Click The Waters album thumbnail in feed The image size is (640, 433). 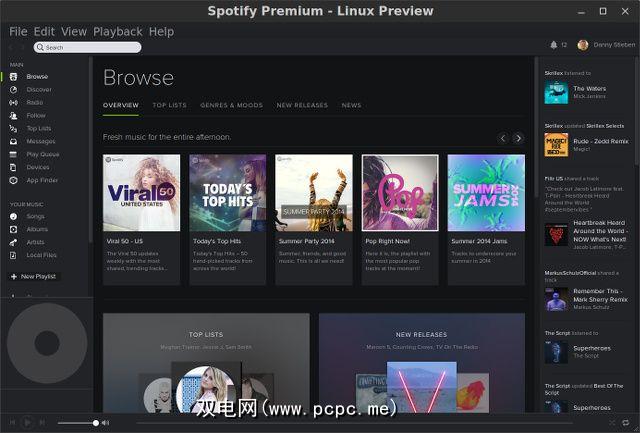(556, 92)
